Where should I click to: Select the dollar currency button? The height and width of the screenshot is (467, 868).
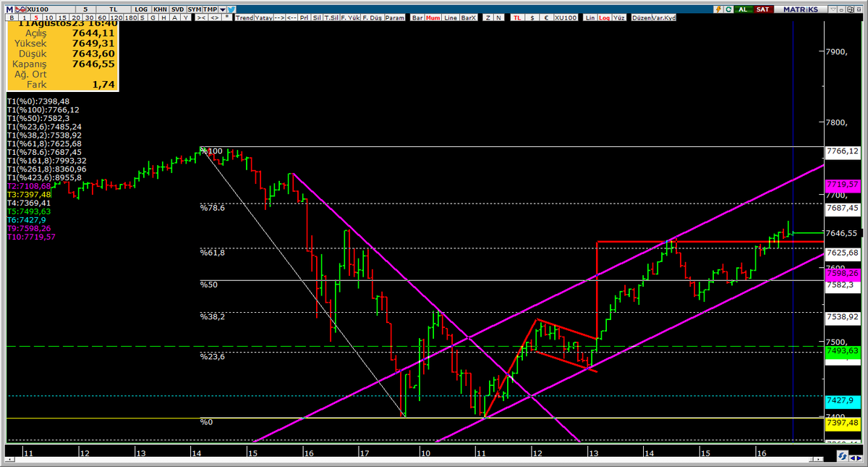coord(532,17)
